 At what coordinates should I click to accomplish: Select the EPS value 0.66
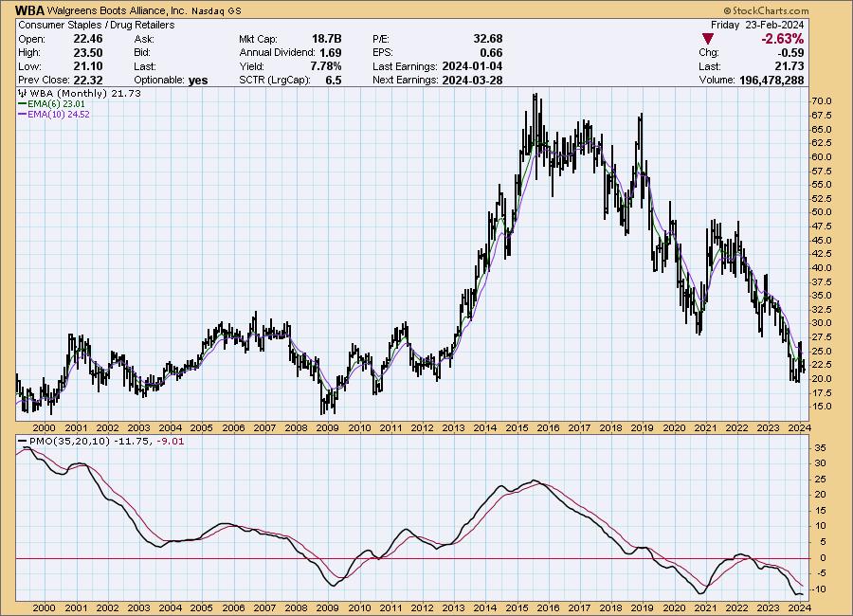(492, 53)
